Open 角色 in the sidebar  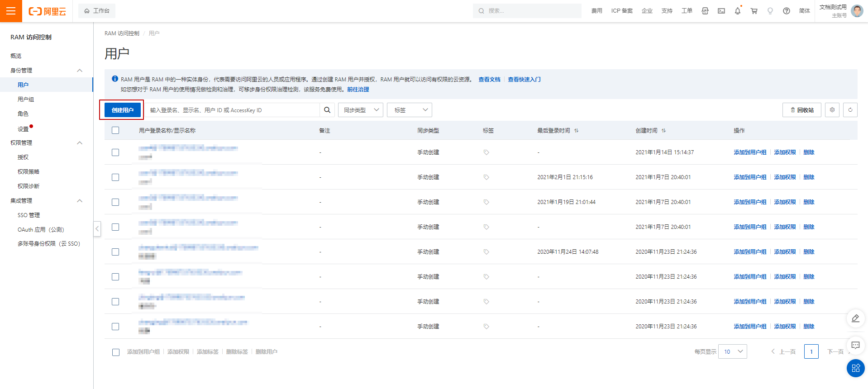coord(23,114)
